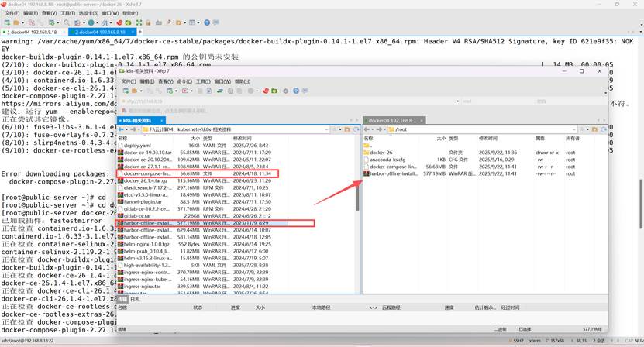Refresh the remote /root pane

click(604, 129)
